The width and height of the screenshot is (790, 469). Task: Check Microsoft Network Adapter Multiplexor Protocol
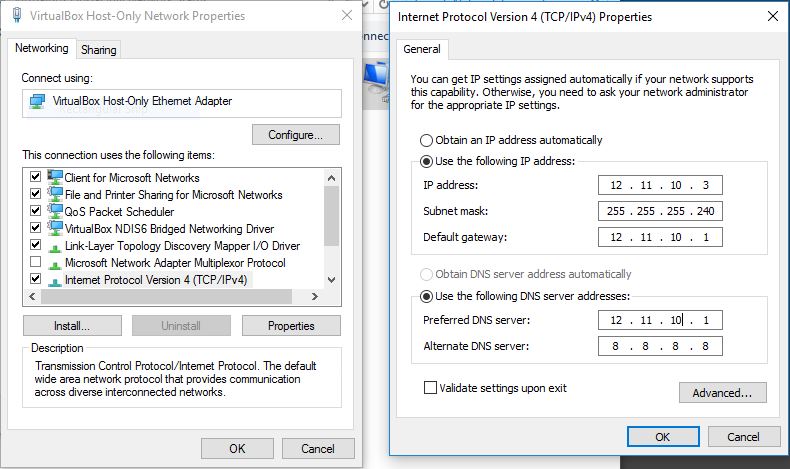[35, 262]
